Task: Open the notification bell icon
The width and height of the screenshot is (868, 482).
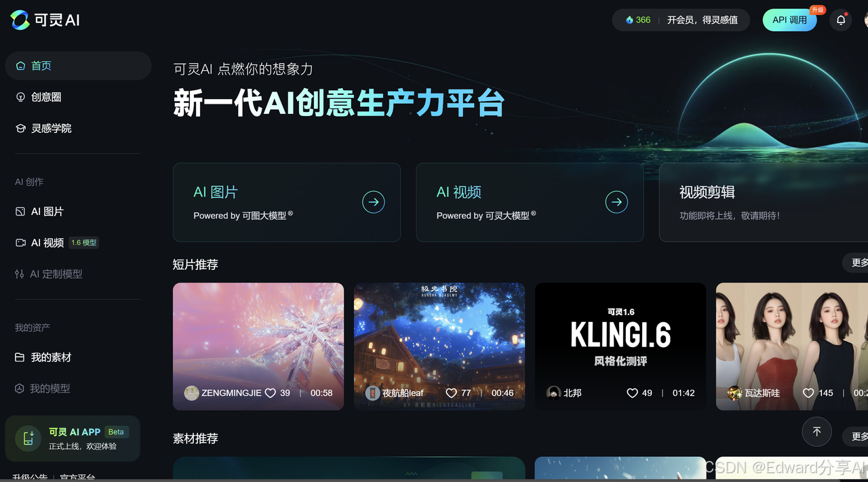Action: [841, 20]
